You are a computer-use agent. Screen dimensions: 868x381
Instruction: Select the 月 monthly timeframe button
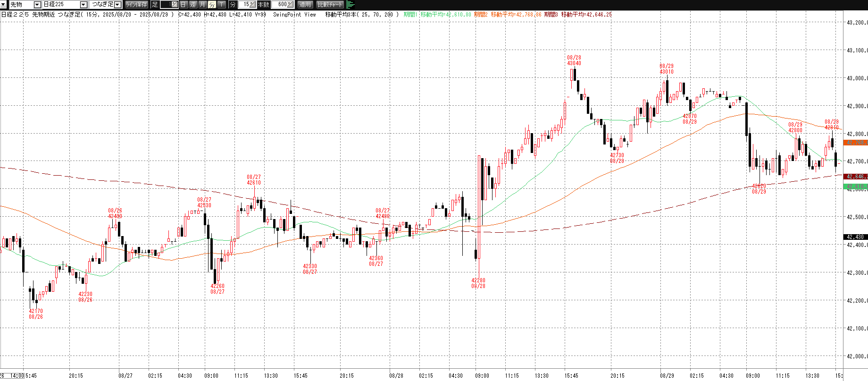pos(202,4)
